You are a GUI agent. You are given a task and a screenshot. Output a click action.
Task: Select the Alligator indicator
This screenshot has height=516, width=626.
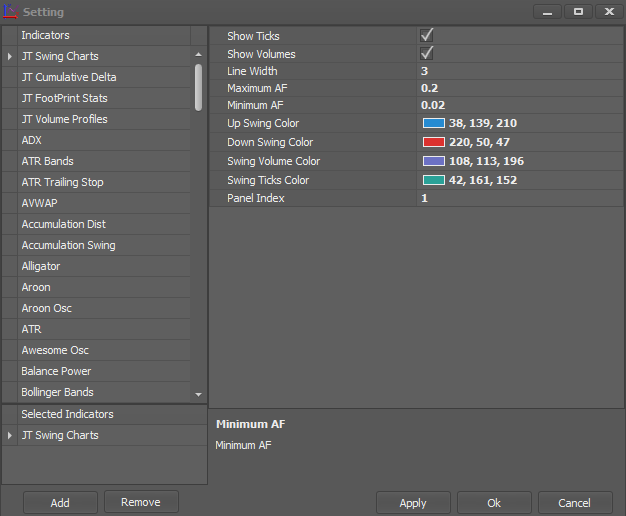point(104,266)
